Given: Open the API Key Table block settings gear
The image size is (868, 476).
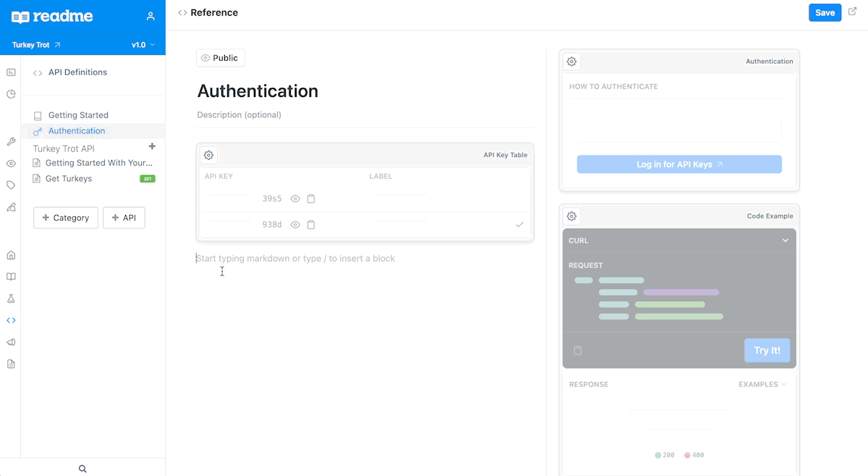Looking at the screenshot, I should click(x=208, y=155).
